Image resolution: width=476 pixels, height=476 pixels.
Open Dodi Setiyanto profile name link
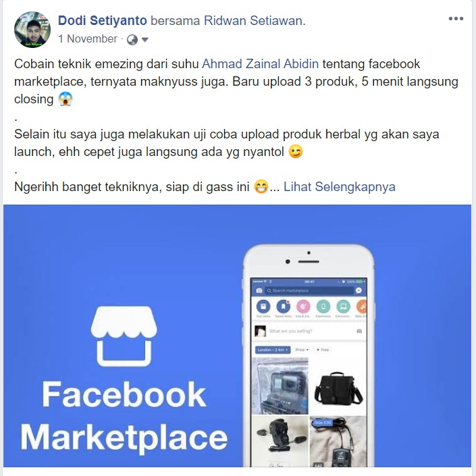click(x=103, y=21)
